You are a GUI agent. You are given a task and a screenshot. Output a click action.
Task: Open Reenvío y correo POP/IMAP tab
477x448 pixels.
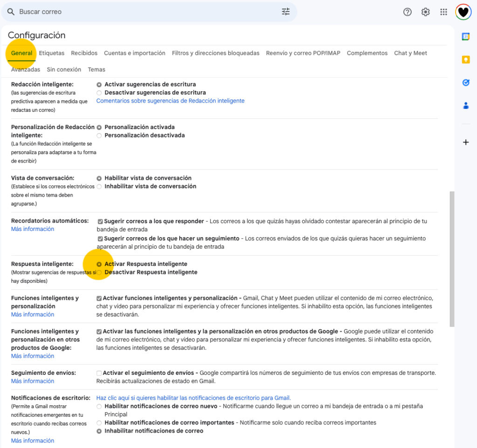pos(303,53)
